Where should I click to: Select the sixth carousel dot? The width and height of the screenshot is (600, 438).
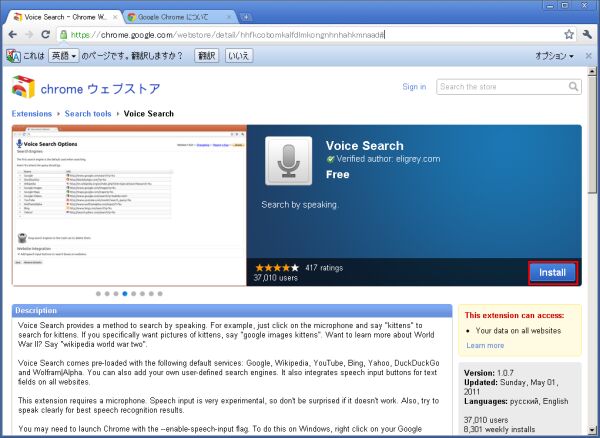pyautogui.click(x=142, y=294)
